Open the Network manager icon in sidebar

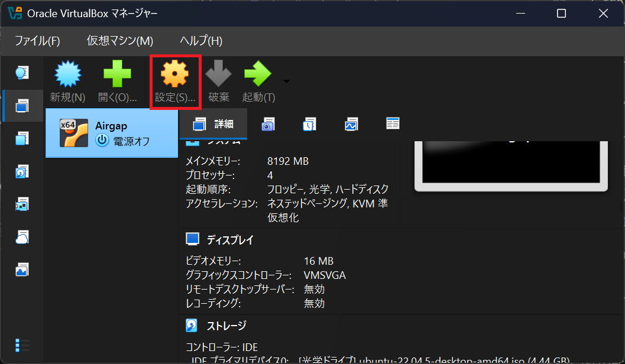click(x=22, y=204)
